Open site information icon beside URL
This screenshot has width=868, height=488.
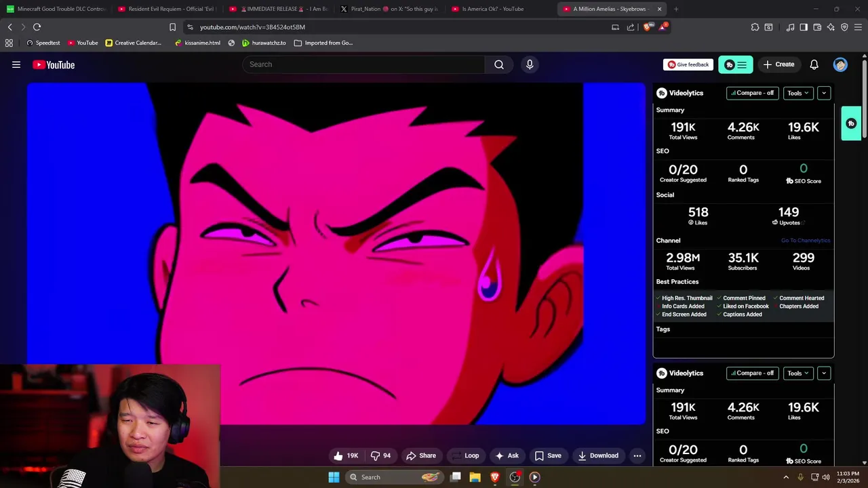click(x=190, y=27)
